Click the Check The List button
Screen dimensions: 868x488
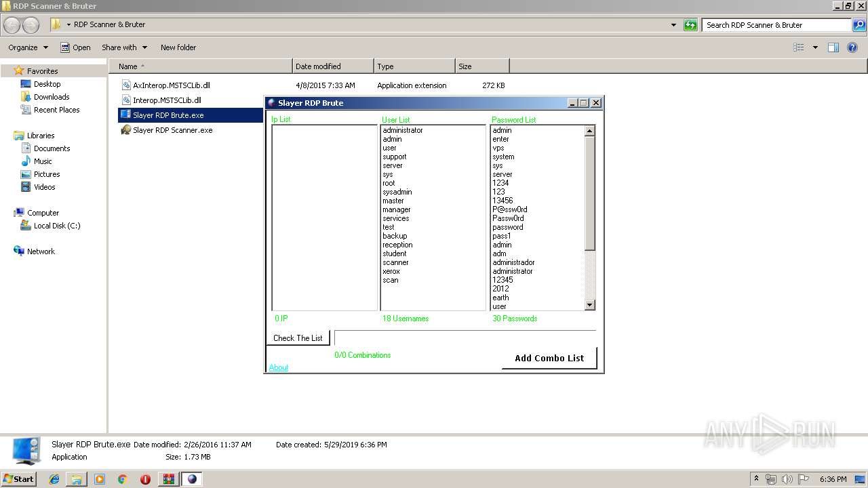[x=298, y=338]
